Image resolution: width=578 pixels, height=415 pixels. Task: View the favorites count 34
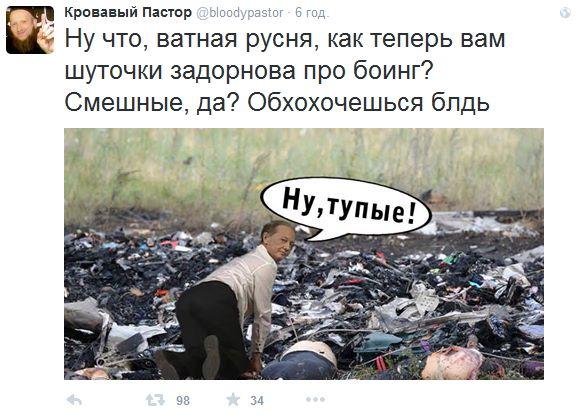pos(257,401)
